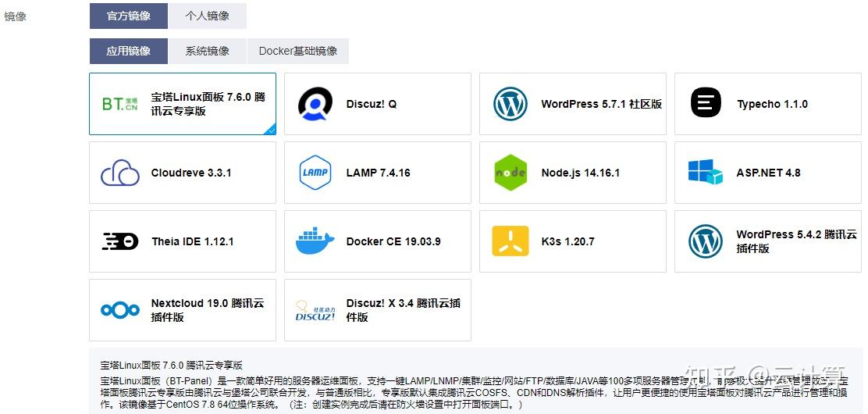This screenshot has width=868, height=414.
Task: Click the yellow K3s logo icon
Action: tap(510, 241)
